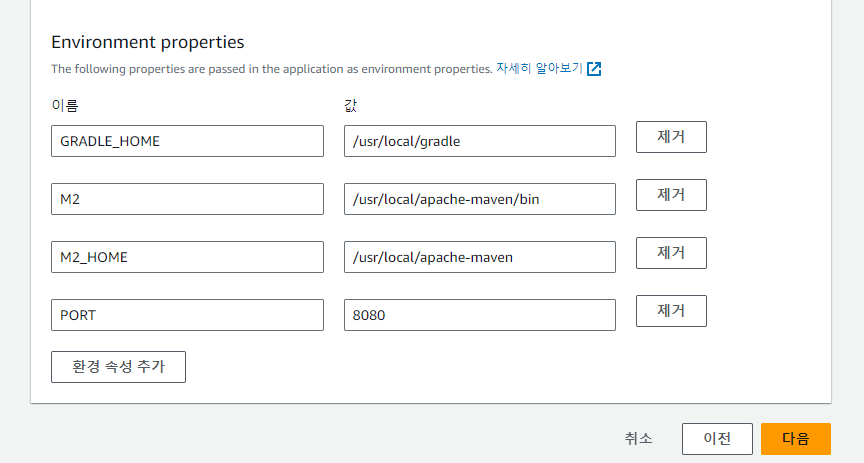Proceed with the orange 다음 button
The height and width of the screenshot is (463, 864).
tap(796, 438)
